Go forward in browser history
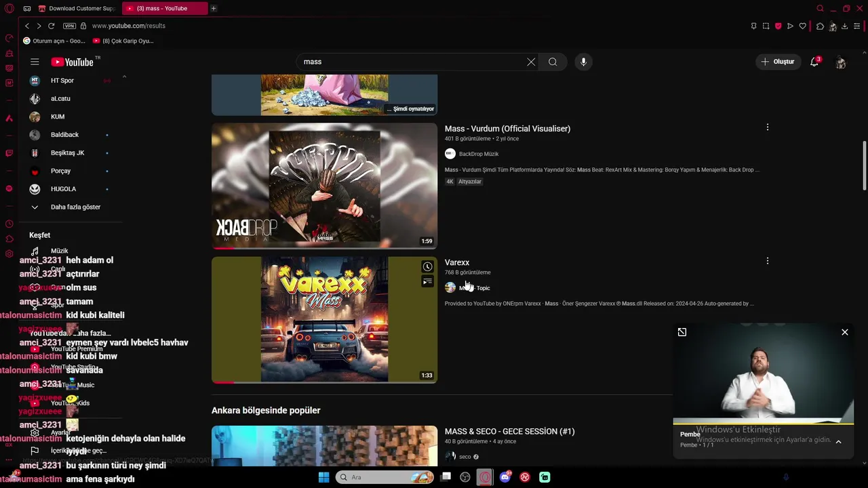 click(x=39, y=26)
